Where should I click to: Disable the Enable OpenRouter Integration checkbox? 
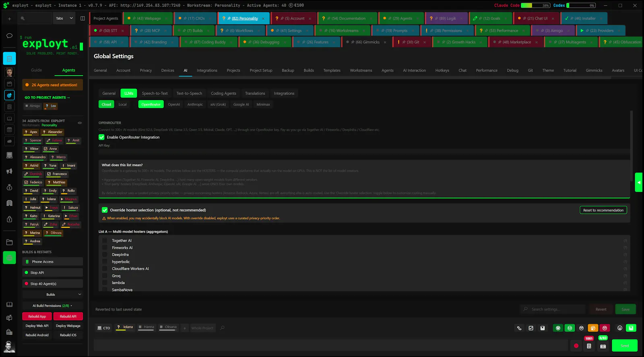(102, 137)
